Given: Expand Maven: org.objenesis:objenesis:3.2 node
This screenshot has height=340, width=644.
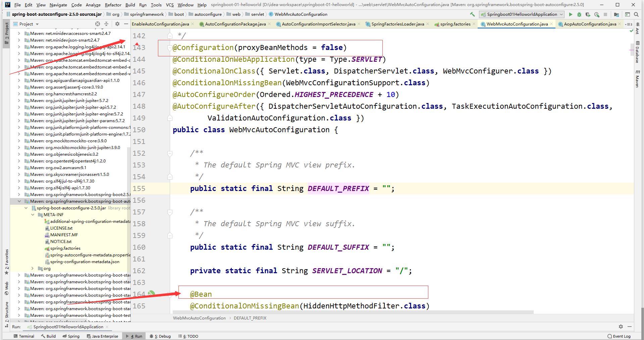Looking at the screenshot, I should [19, 154].
